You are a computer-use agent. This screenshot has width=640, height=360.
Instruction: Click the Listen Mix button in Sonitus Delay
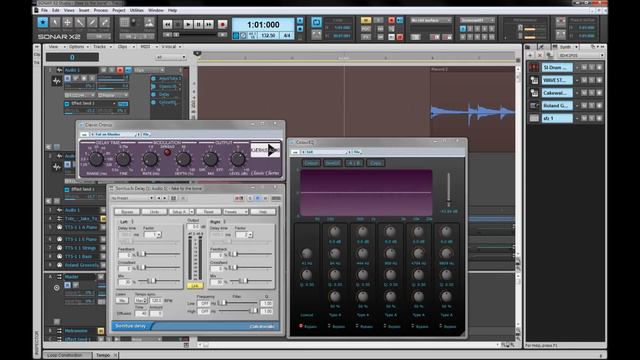click(x=122, y=300)
